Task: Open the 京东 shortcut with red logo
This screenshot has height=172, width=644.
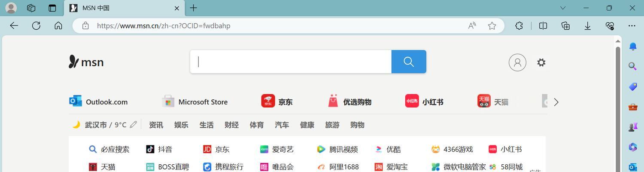Action: point(277,101)
